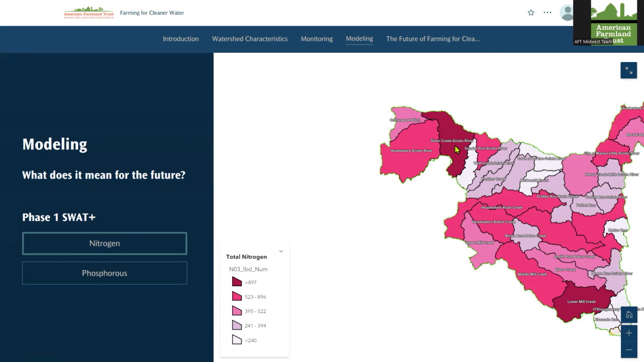Viewport: 644px width, 362px height.
Task: Zoom in on the map
Action: coord(629,333)
